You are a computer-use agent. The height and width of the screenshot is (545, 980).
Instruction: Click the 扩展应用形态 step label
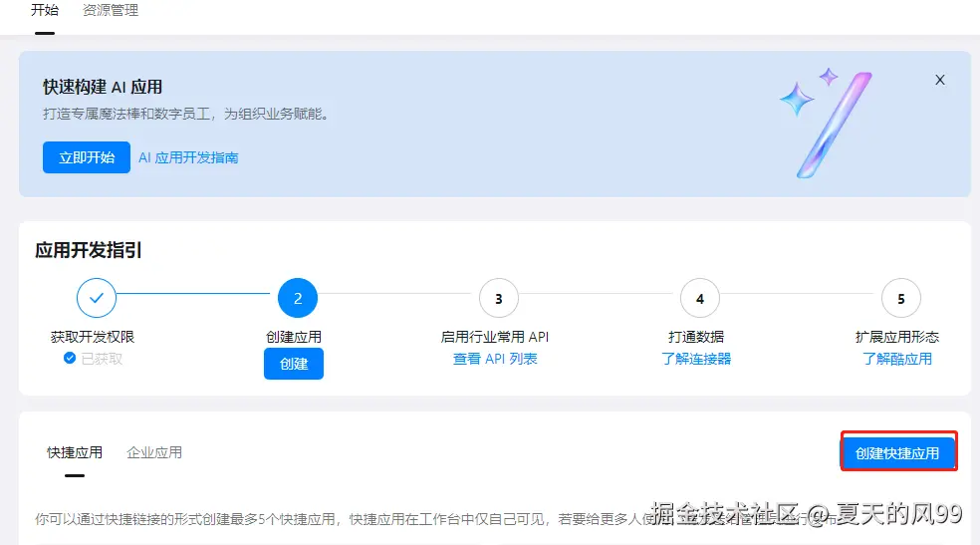pyautogui.click(x=897, y=337)
